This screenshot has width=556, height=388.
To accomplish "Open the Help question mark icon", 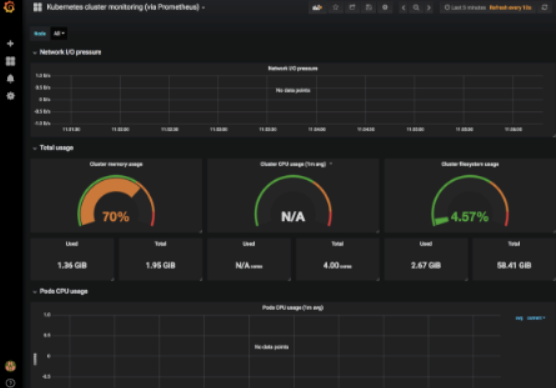I will [x=10, y=383].
